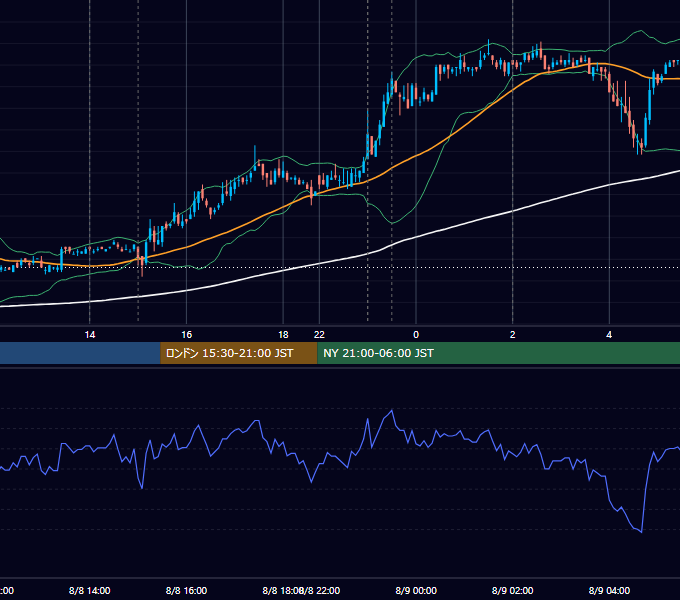Click the '8/8 22:00' label on the oscillator axis
The width and height of the screenshot is (680, 600).
pyautogui.click(x=322, y=590)
